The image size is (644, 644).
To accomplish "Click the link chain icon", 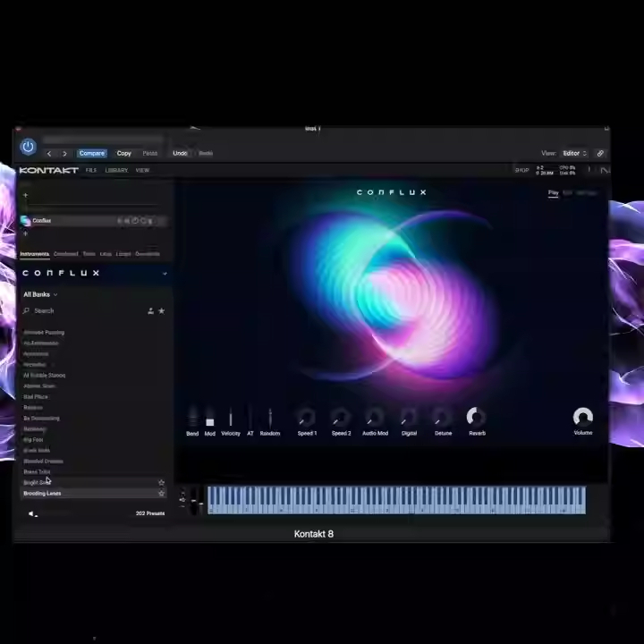I will pyautogui.click(x=600, y=153).
